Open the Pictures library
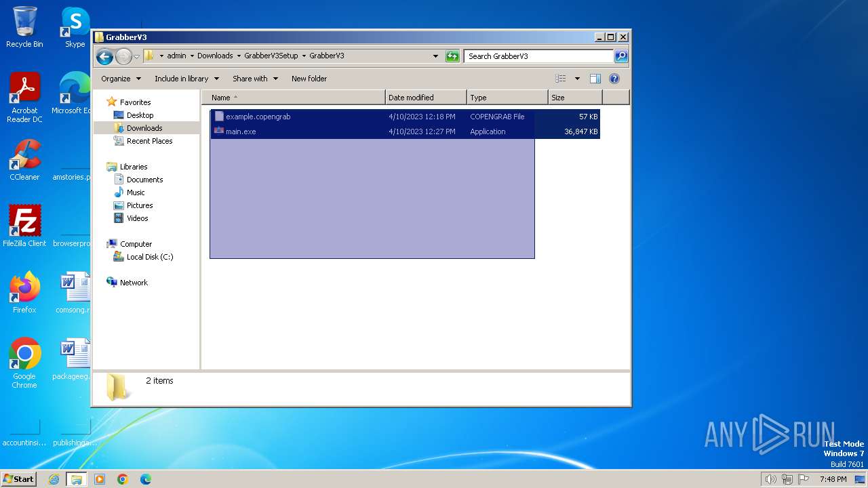This screenshot has width=868, height=488. [140, 205]
